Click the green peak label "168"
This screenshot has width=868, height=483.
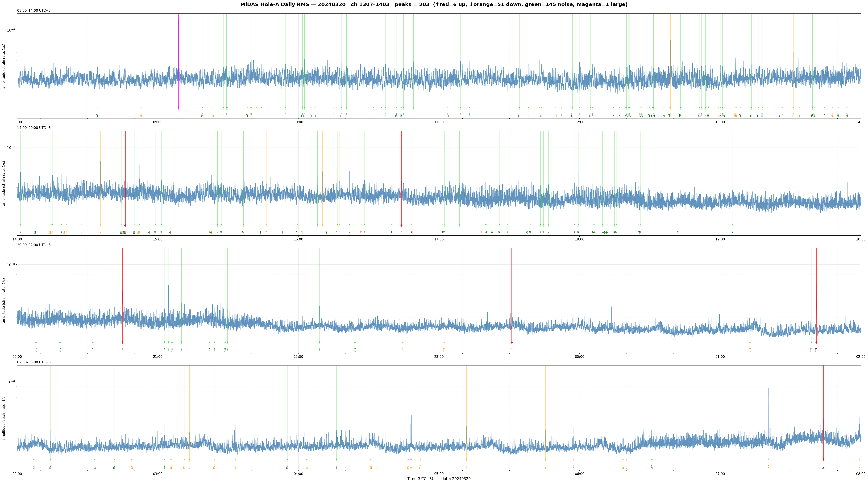coord(355,350)
